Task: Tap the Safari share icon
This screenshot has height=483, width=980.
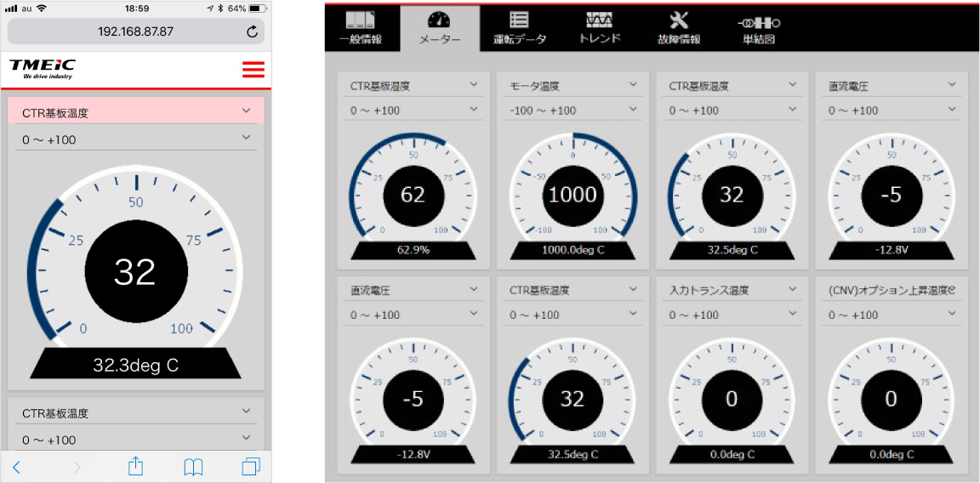Action: point(135,466)
